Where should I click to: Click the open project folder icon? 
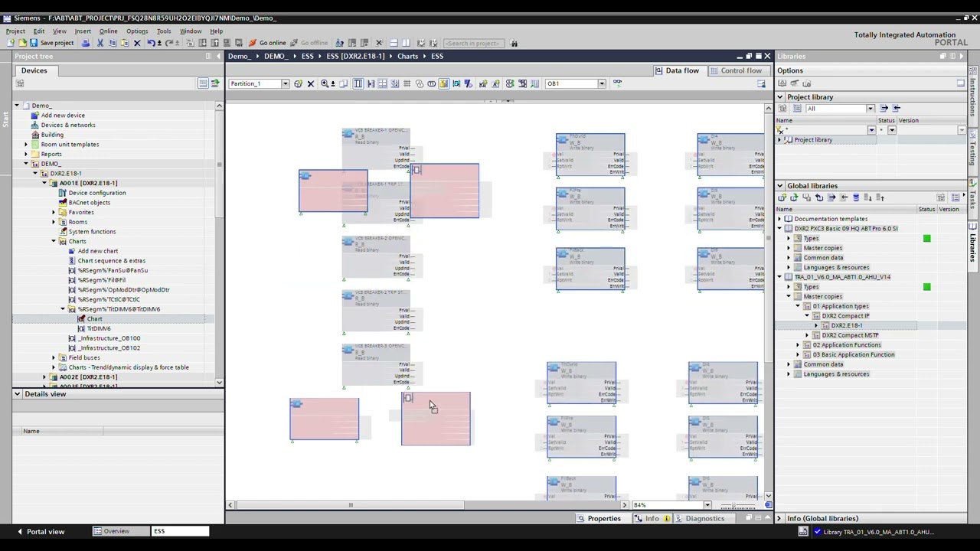[22, 43]
